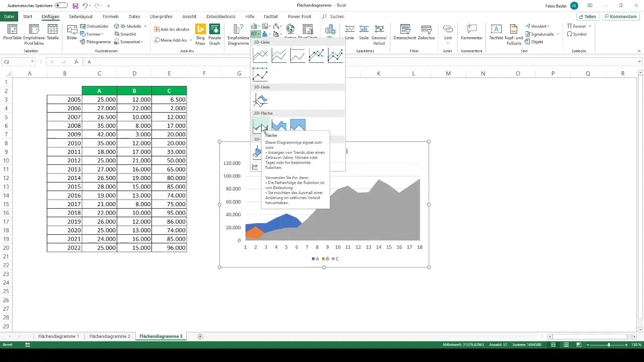Select stacked line with markers chart
The image size is (644, 362).
coord(335,55)
